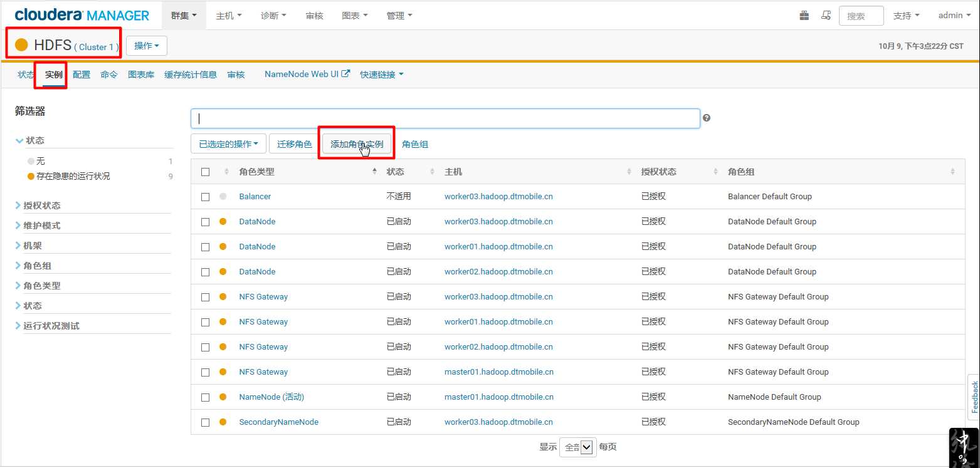Sort by the 状态 column arrows
The height and width of the screenshot is (468, 980).
coord(432,172)
